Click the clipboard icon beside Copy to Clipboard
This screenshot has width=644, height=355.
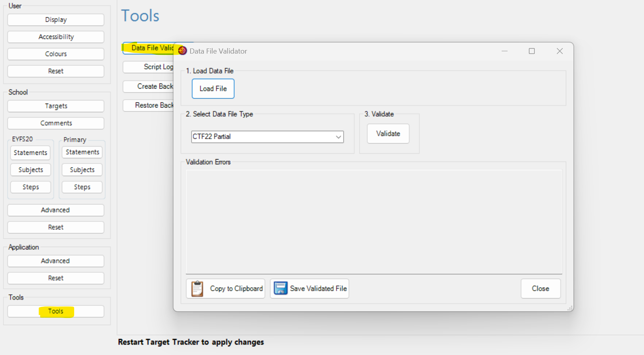click(x=197, y=289)
